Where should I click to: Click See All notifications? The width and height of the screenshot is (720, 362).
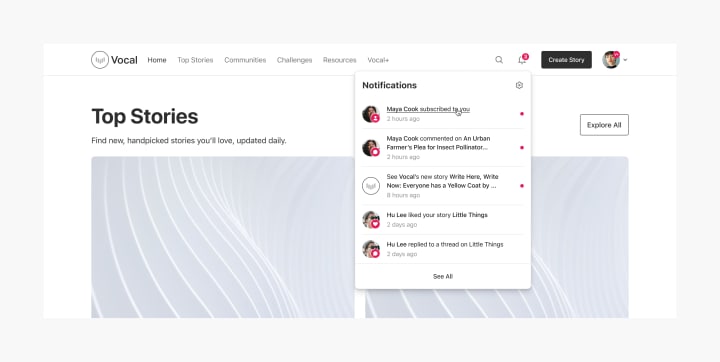click(443, 276)
